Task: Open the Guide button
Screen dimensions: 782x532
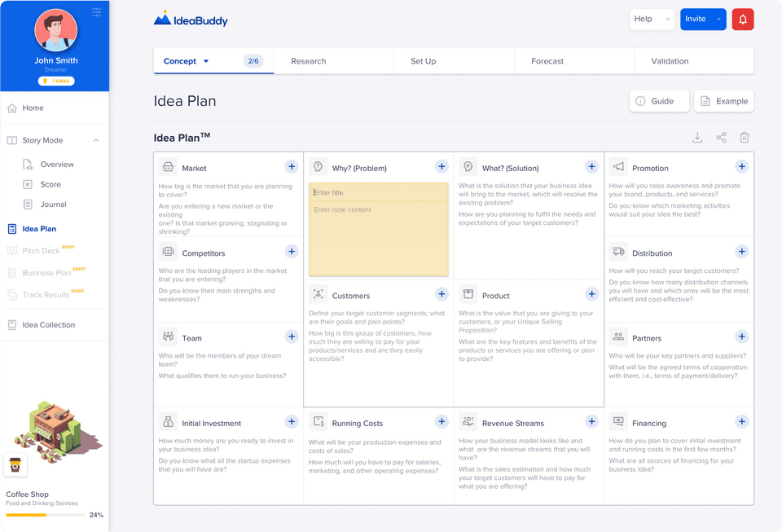Action: (659, 101)
